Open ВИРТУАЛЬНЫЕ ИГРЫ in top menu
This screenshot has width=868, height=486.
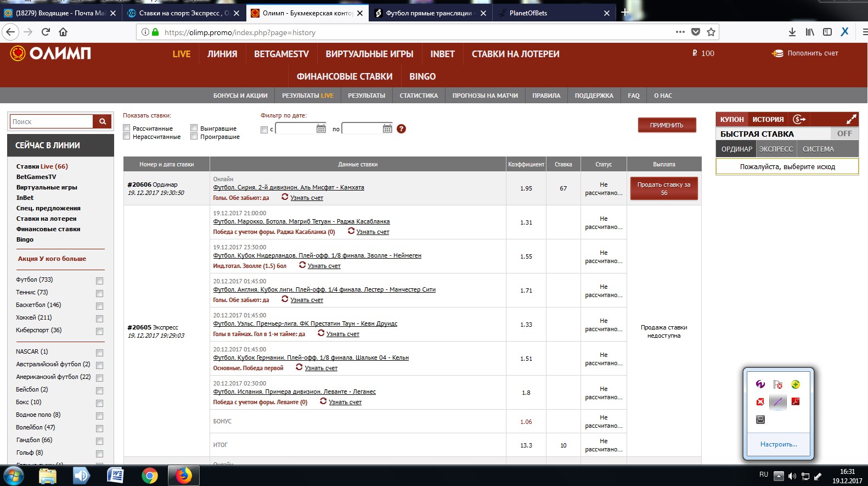pos(369,54)
